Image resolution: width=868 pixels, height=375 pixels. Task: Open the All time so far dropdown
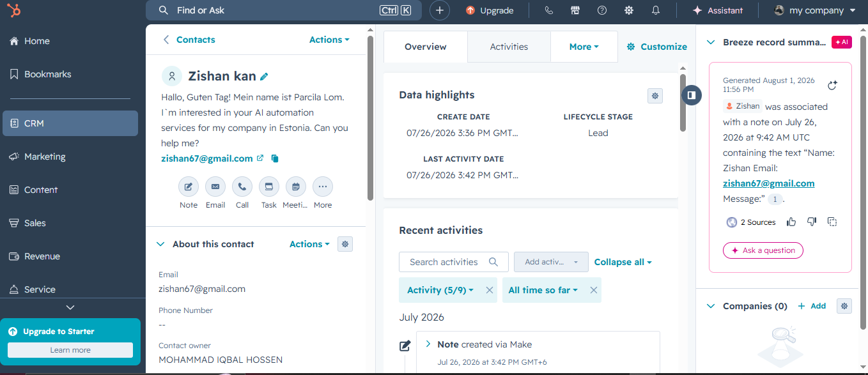coord(543,290)
